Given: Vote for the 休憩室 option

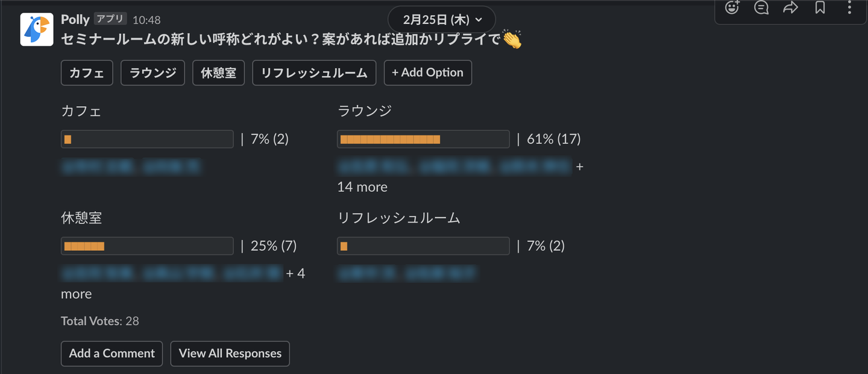Looking at the screenshot, I should coord(218,73).
